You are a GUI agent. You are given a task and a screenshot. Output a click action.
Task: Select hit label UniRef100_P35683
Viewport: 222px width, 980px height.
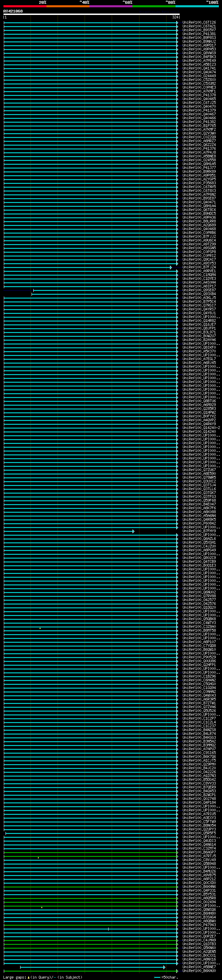199,183
